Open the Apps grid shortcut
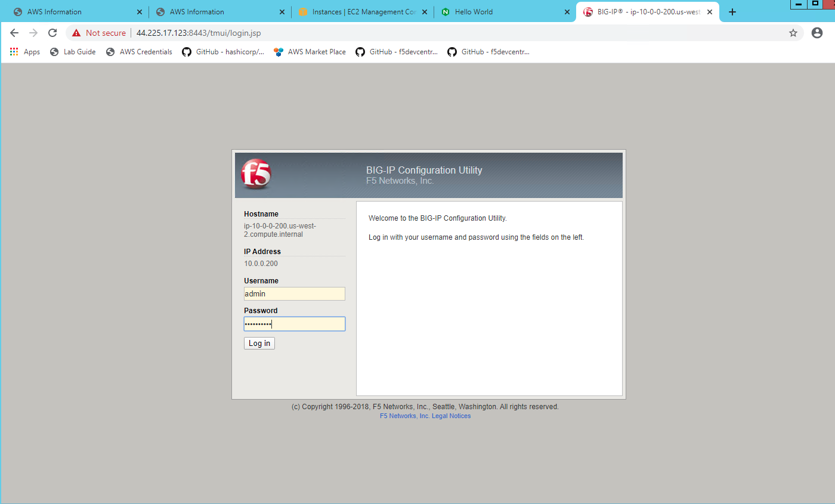 click(x=25, y=52)
